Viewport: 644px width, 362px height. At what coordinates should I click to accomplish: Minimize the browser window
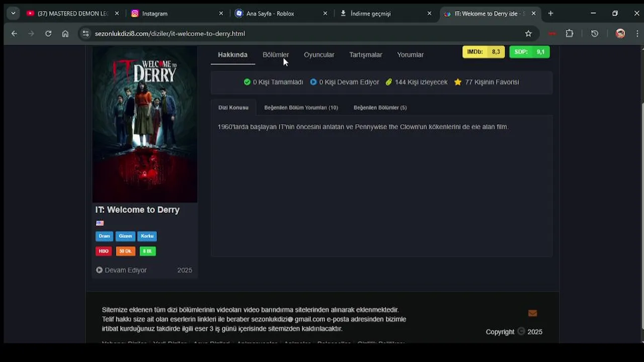593,14
